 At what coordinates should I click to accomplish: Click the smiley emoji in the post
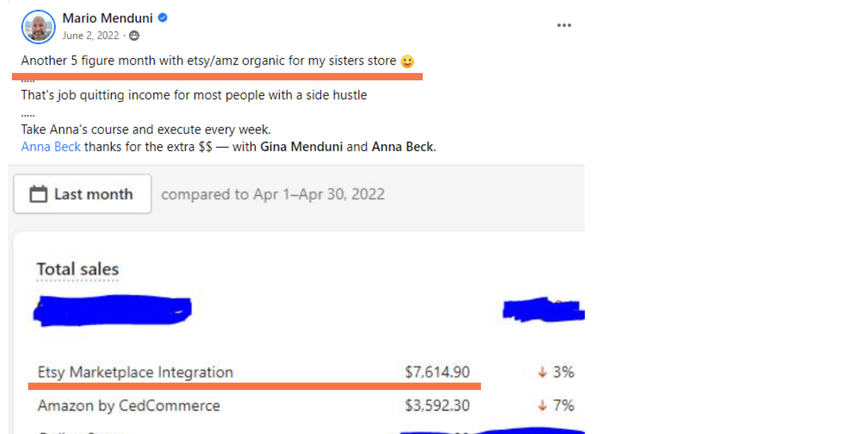pyautogui.click(x=407, y=61)
